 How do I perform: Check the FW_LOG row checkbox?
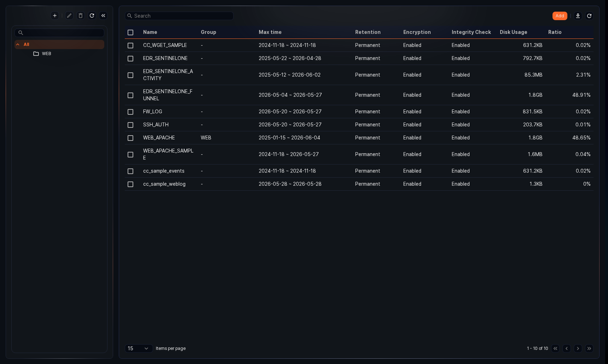pos(130,112)
